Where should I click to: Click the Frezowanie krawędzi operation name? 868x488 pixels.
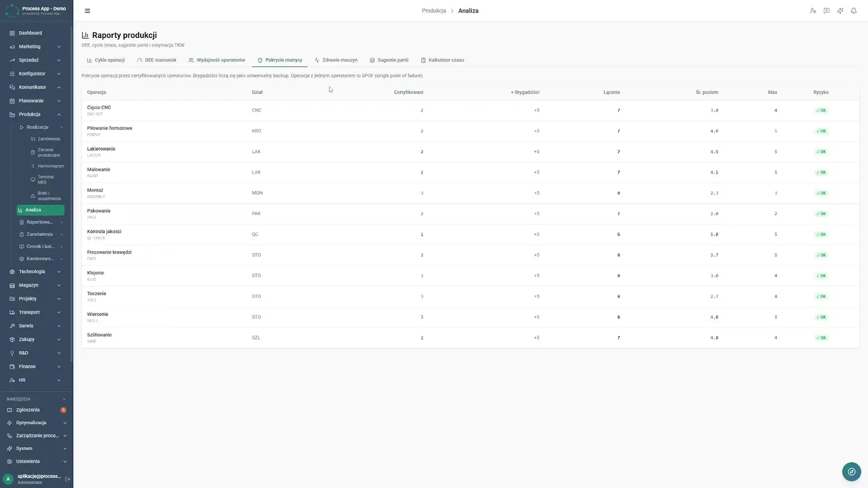[x=109, y=252]
